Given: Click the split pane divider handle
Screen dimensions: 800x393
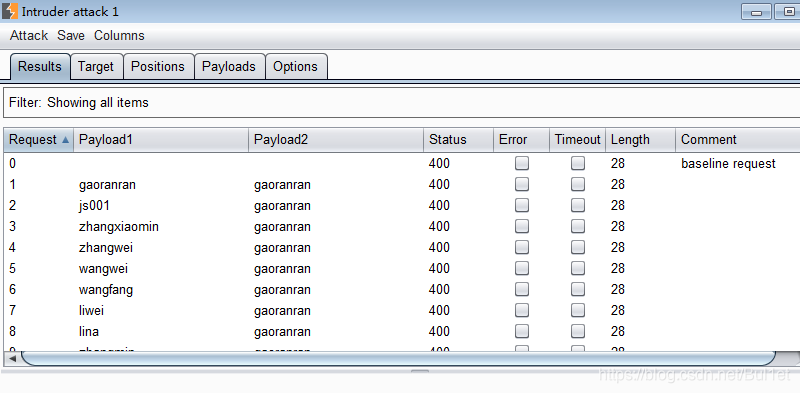Looking at the screenshot, I should click(420, 372).
